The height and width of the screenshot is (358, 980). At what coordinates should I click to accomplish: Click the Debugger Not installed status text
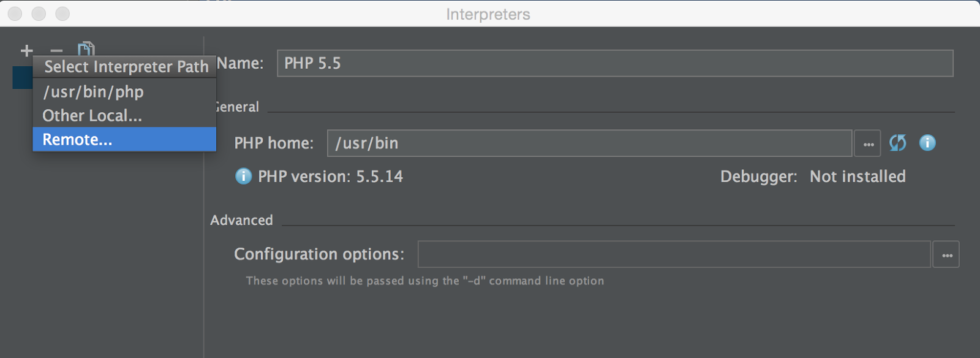point(857,177)
